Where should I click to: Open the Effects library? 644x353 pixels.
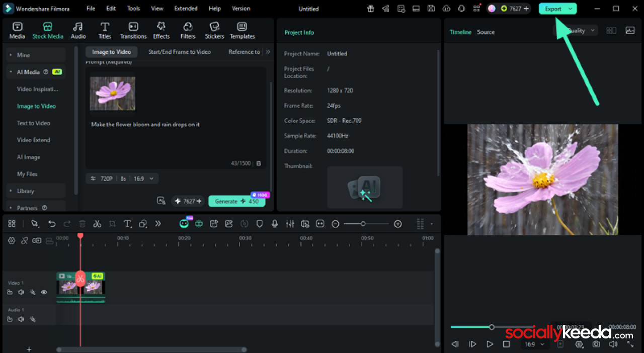coord(162,30)
